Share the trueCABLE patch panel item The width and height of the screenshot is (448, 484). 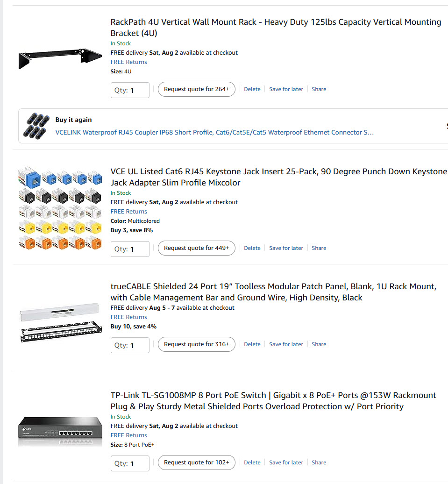(319, 344)
